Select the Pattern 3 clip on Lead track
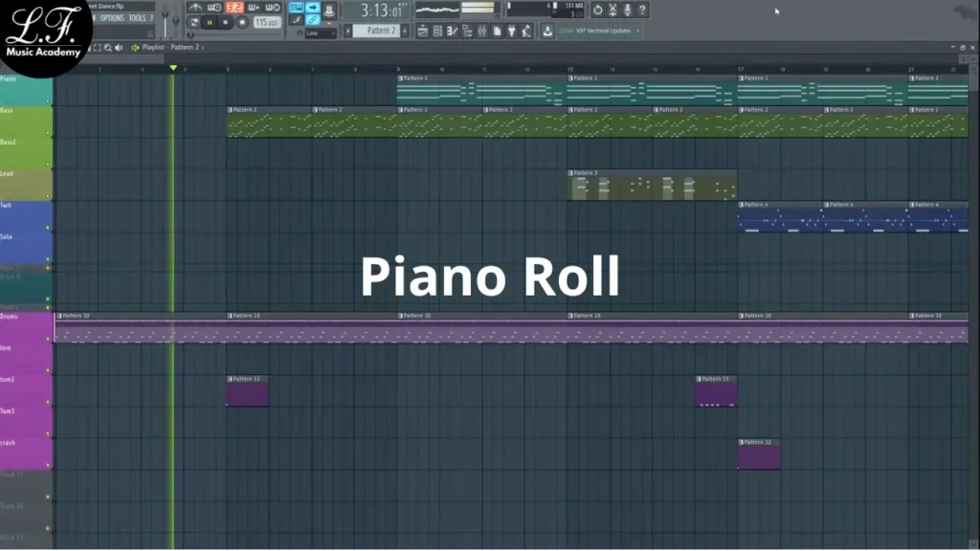The image size is (980, 551). pos(651,187)
